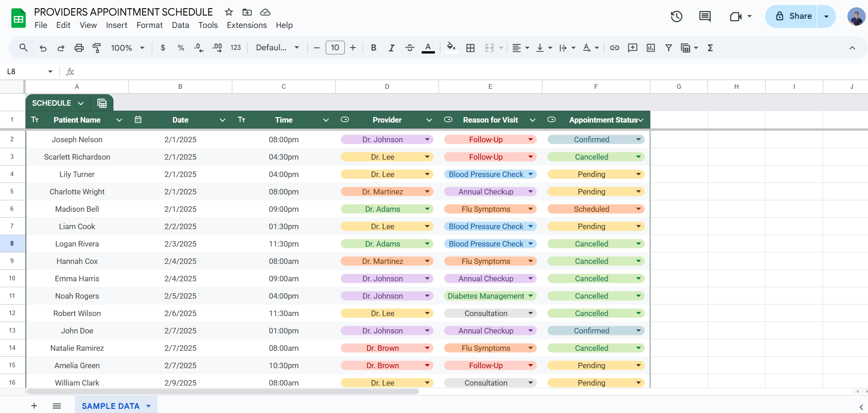
Task: Format cells as currency
Action: click(x=163, y=48)
